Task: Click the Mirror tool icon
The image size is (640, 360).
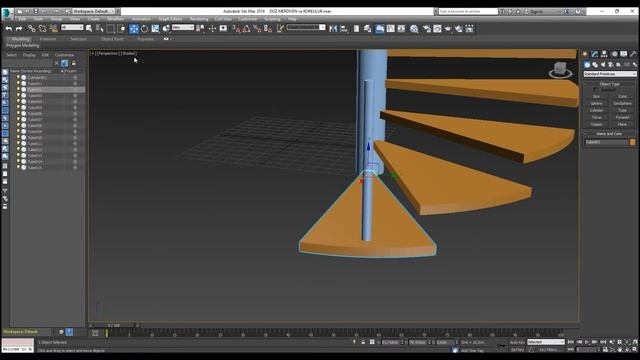Action: [x=333, y=29]
